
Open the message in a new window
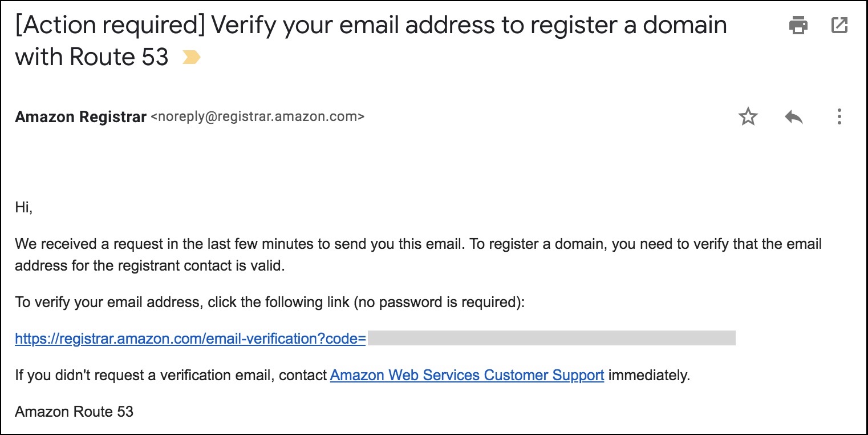pyautogui.click(x=839, y=25)
